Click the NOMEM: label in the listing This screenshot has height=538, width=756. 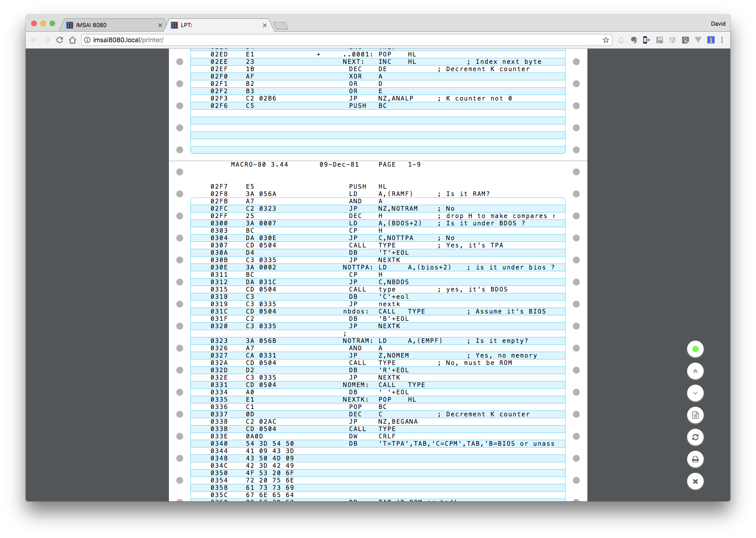click(x=355, y=385)
